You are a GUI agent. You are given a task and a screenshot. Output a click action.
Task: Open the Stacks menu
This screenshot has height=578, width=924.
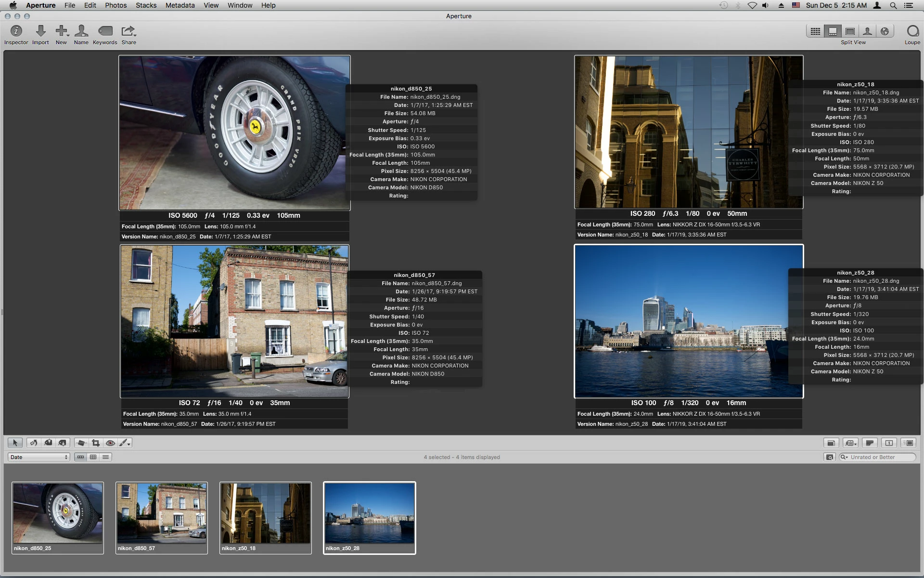(146, 5)
